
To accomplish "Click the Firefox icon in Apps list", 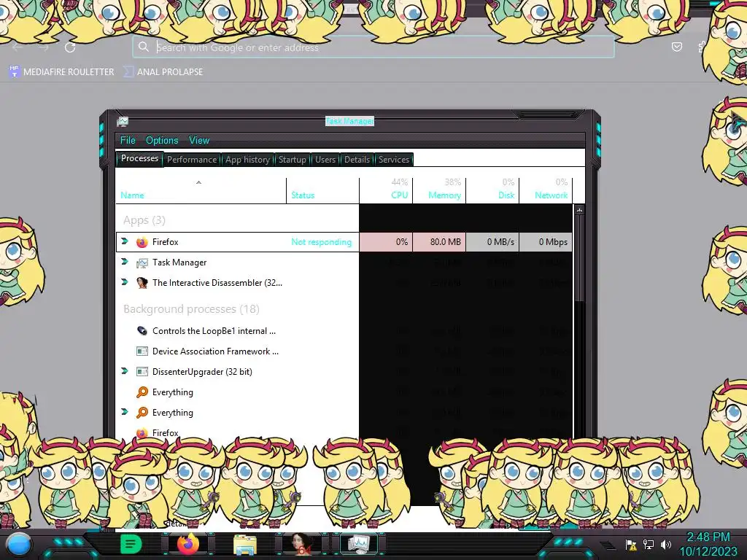I will 142,242.
